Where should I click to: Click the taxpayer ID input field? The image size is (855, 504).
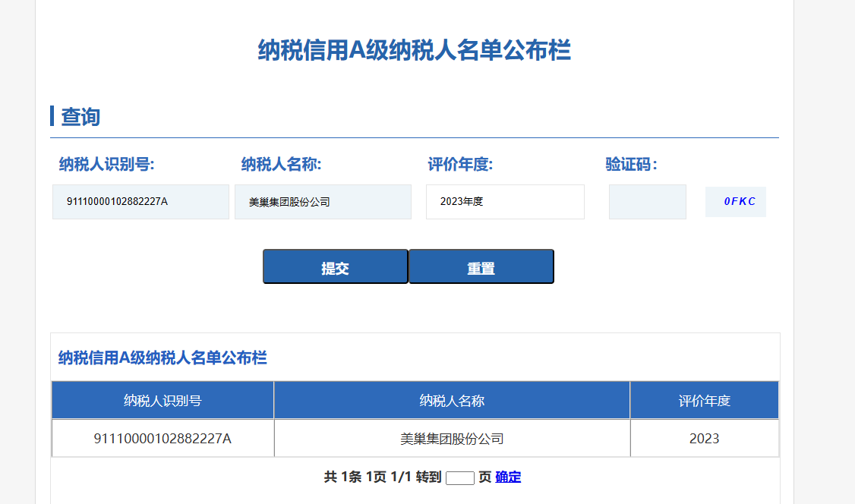[x=140, y=201]
